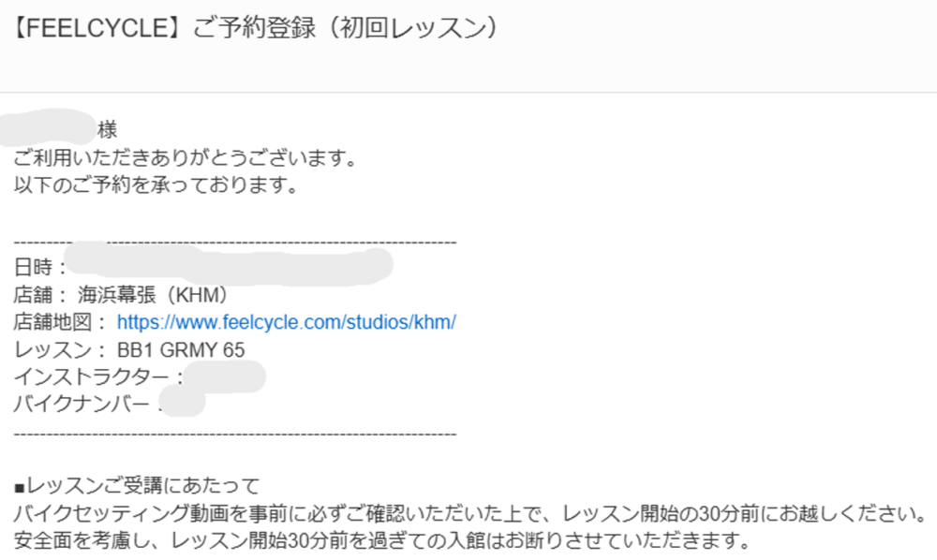Image resolution: width=937 pixels, height=560 pixels.
Task: Click the lower dashed separator line
Action: click(235, 434)
